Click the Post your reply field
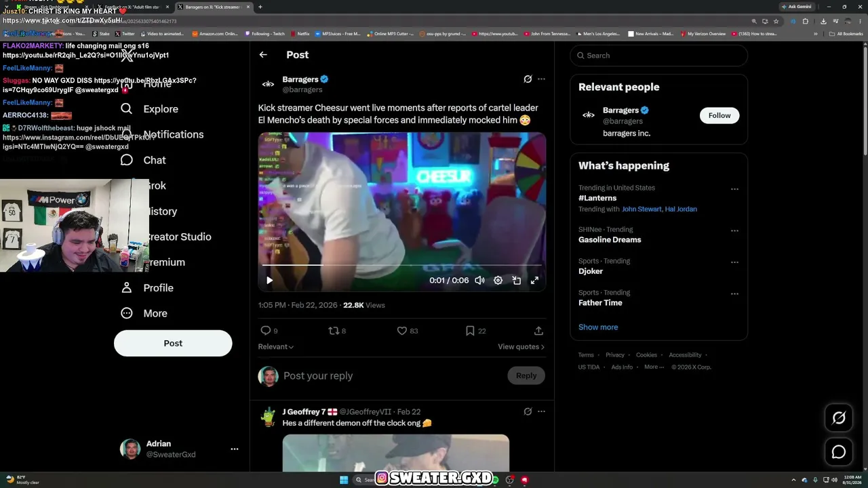This screenshot has width=868, height=488. (x=391, y=375)
